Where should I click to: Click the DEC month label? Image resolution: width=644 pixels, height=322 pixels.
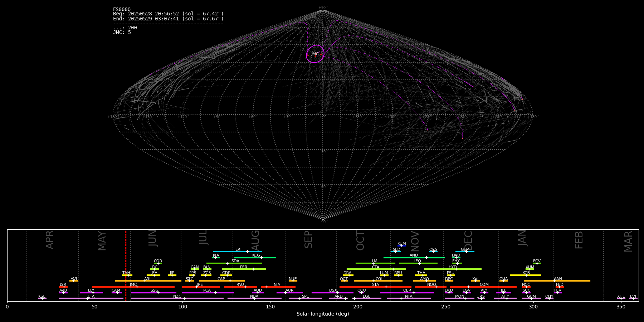pyautogui.click(x=468, y=240)
